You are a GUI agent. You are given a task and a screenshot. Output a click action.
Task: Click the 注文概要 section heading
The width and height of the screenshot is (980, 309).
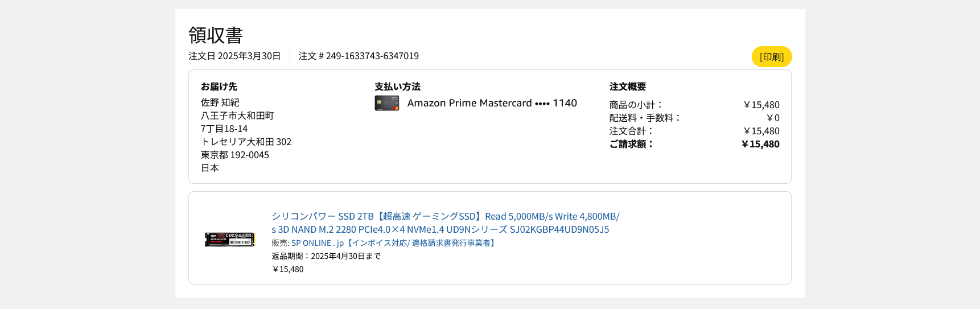tap(627, 86)
